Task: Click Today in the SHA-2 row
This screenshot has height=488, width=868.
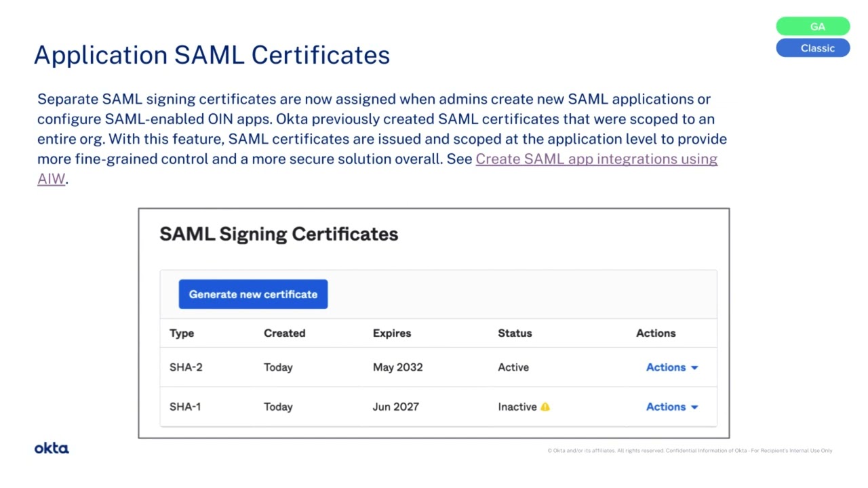Action: click(278, 367)
